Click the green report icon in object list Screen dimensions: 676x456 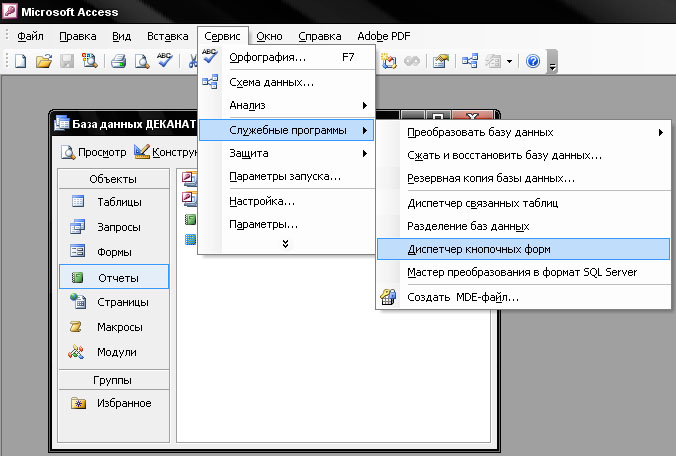tap(190, 219)
